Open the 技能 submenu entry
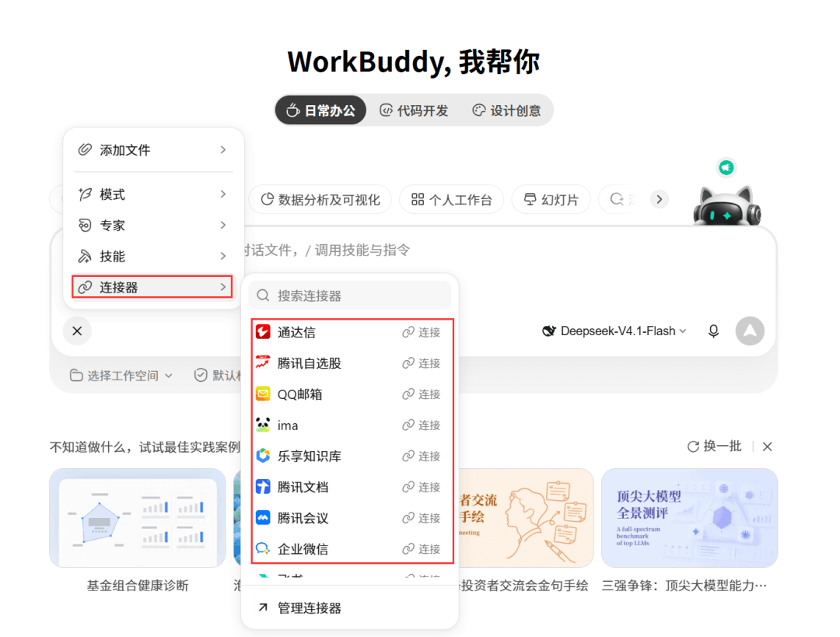 click(x=153, y=256)
